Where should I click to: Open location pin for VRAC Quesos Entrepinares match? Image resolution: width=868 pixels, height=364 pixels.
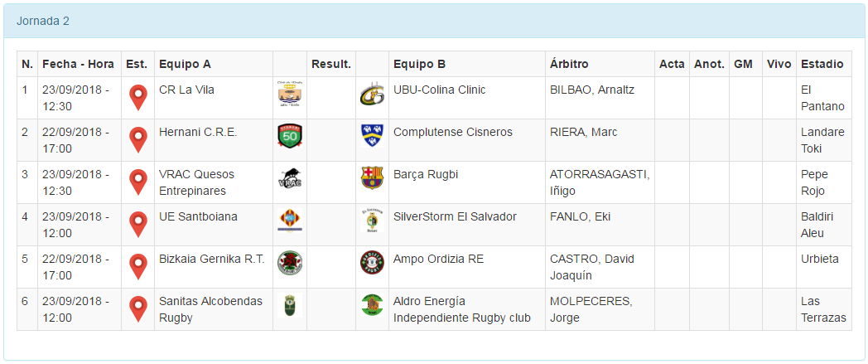[137, 181]
